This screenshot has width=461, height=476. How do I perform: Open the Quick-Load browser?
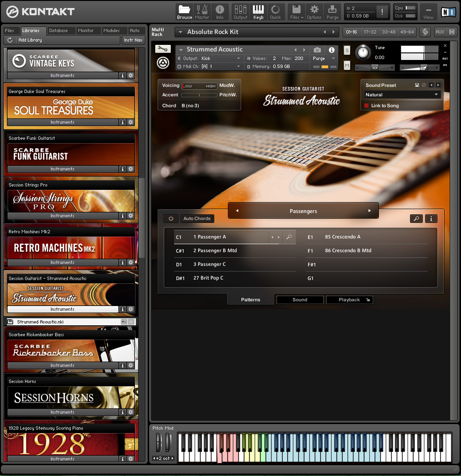click(x=276, y=12)
